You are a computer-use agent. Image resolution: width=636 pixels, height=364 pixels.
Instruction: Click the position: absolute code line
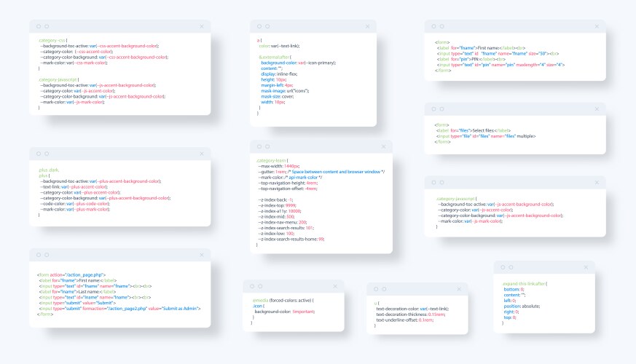(x=522, y=306)
